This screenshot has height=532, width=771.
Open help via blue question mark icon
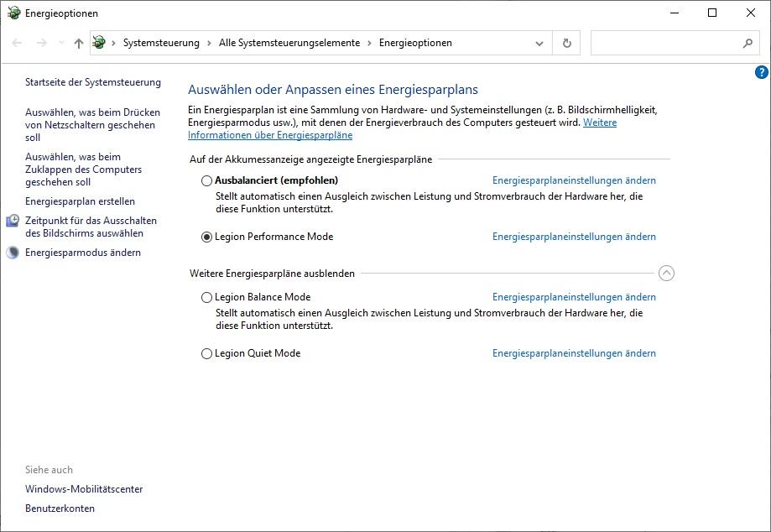(x=761, y=73)
